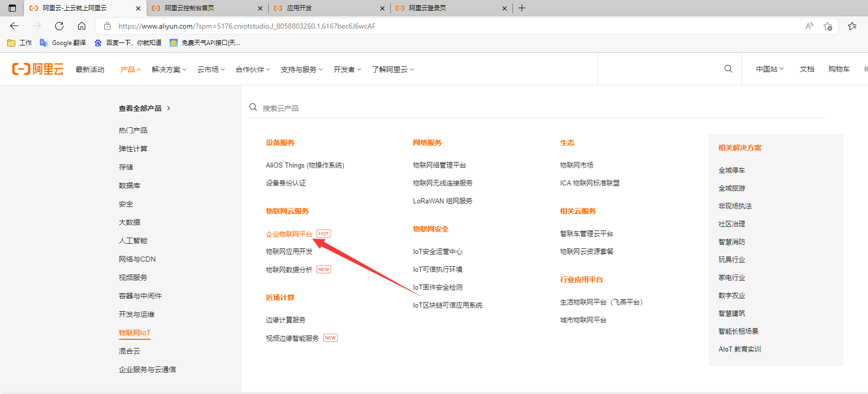Open AIoT 教育实训 solution link
Viewport: 868px width, 394px height.
pos(740,349)
